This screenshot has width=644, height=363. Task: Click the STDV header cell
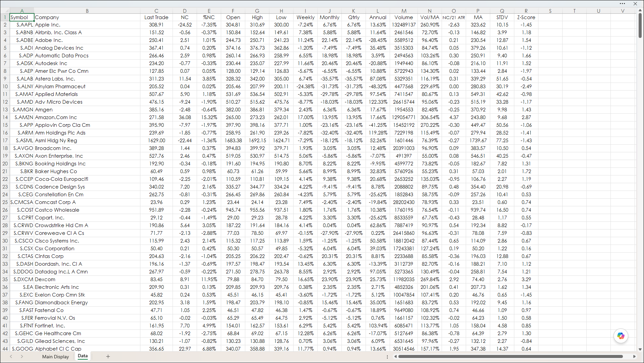click(502, 17)
